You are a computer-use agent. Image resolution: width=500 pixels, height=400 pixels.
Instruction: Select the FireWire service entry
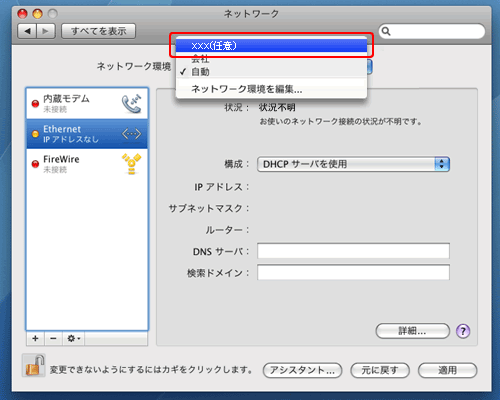point(87,164)
